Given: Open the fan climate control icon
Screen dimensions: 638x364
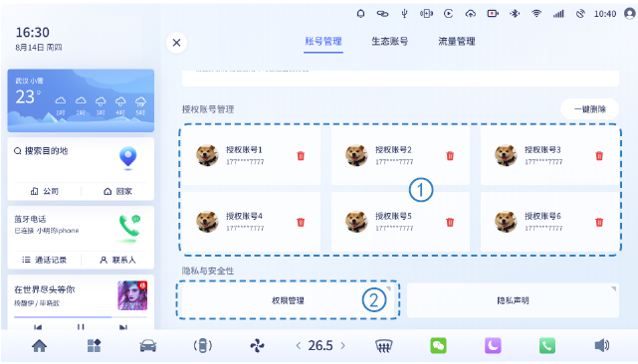Looking at the screenshot, I should pos(257,346).
